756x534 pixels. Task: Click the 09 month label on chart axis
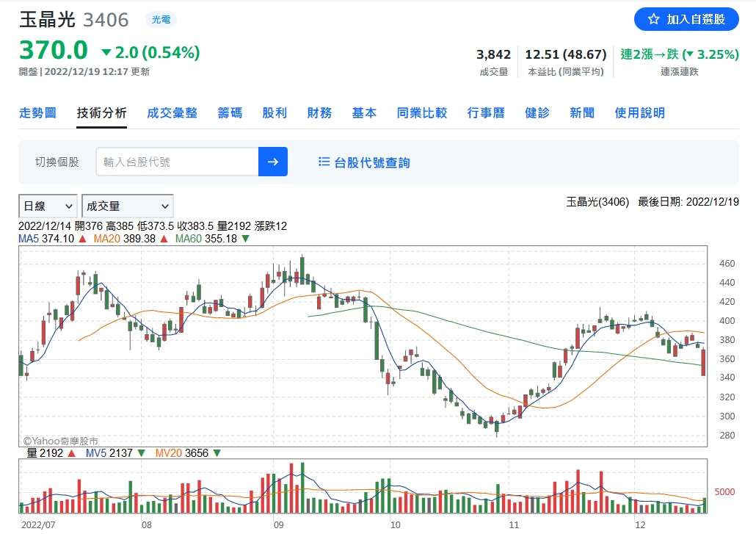[x=278, y=524]
